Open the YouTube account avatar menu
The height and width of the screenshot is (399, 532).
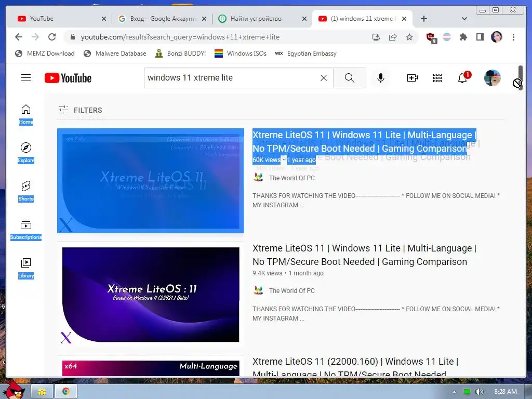pyautogui.click(x=493, y=78)
